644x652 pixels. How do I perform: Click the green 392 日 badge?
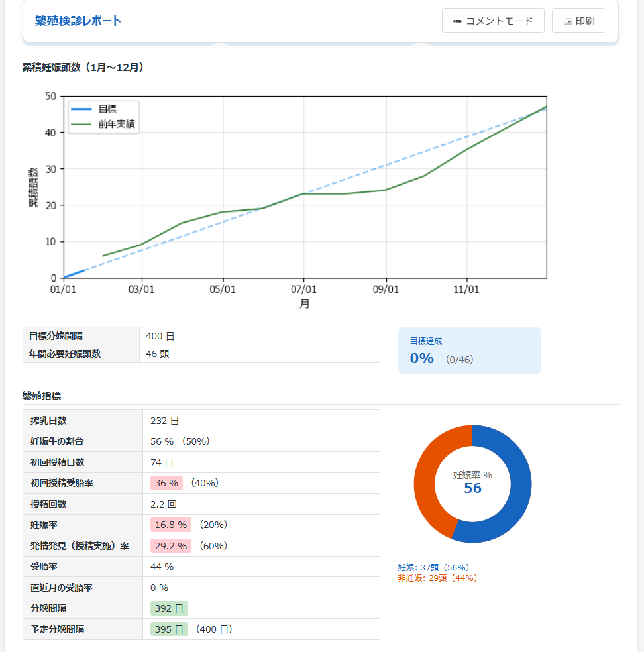coord(169,608)
